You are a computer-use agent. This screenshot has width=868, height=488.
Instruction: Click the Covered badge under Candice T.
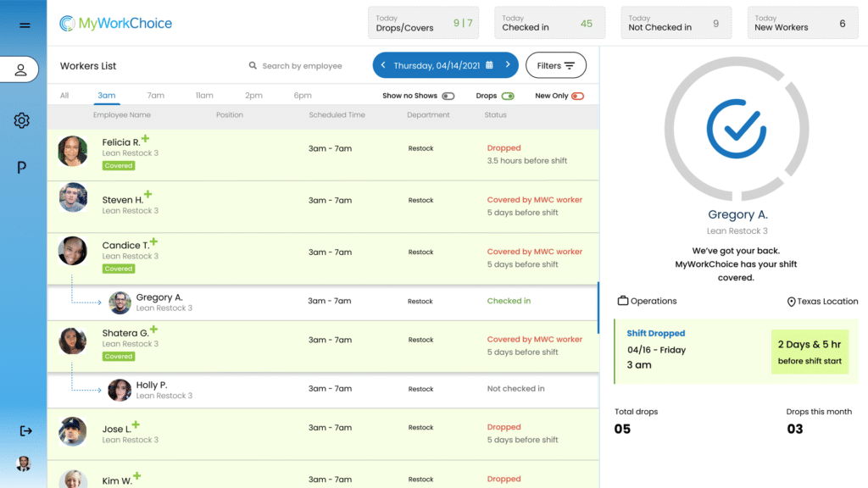click(x=119, y=269)
